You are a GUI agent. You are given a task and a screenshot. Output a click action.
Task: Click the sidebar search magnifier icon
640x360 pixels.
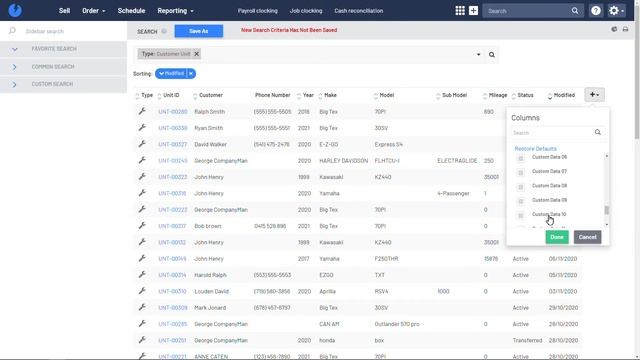pyautogui.click(x=12, y=31)
